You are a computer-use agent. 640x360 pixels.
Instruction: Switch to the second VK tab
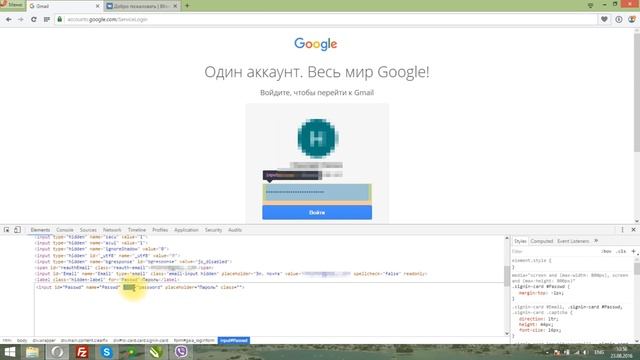[x=142, y=6]
